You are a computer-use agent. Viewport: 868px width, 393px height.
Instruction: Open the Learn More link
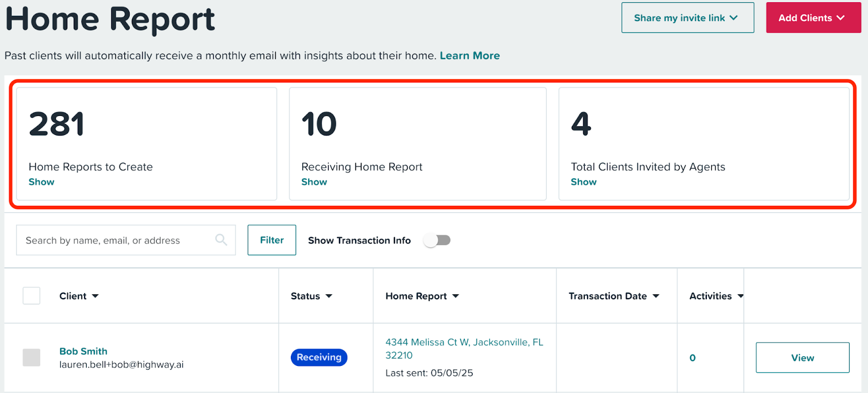point(470,56)
